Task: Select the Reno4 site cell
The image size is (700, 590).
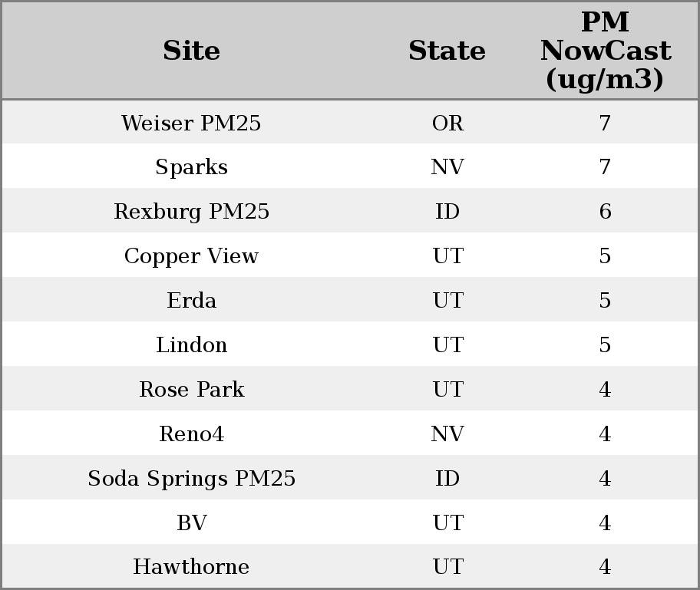Action: click(x=191, y=434)
